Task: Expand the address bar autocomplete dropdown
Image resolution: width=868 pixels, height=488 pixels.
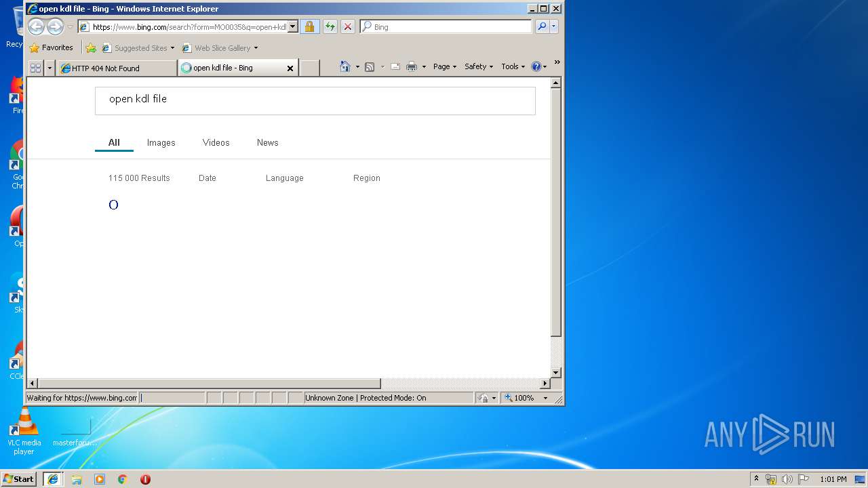Action: pyautogui.click(x=293, y=26)
